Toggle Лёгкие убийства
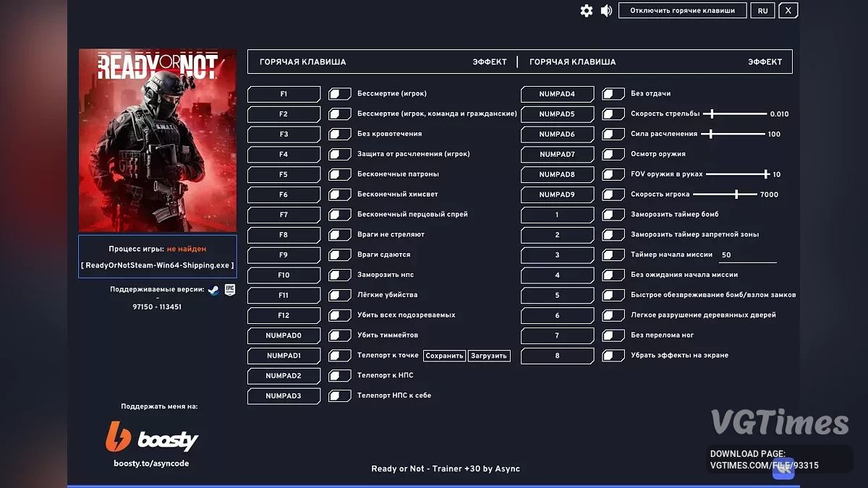868x488 pixels. click(x=339, y=295)
